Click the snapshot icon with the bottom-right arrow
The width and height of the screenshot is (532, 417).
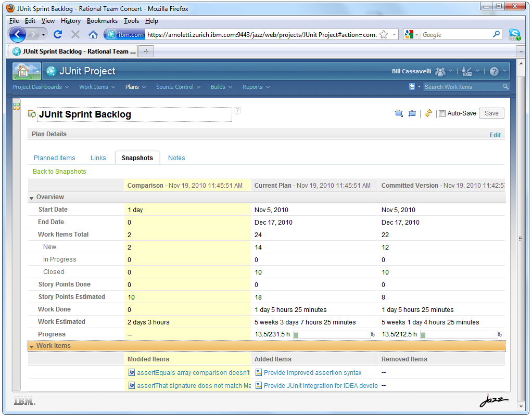pyautogui.click(x=399, y=113)
